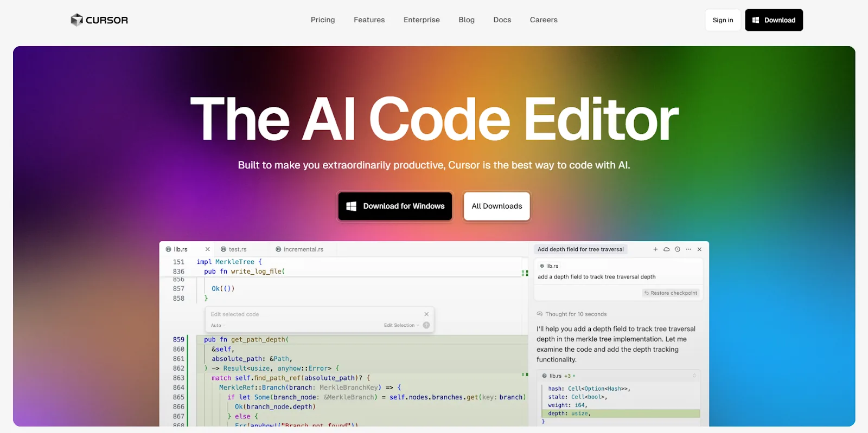Click the lib.rs file chip in the prompt
The width and height of the screenshot is (868, 433).
pos(549,266)
